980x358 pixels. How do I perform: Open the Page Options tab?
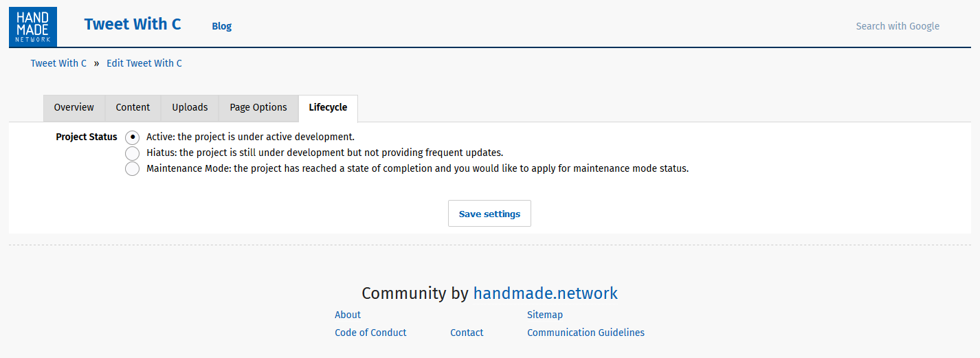pos(258,108)
